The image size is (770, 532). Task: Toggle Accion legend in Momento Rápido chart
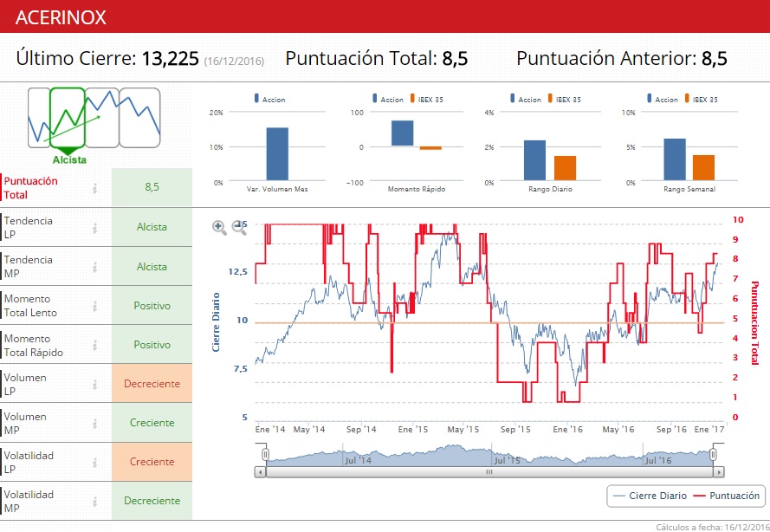coord(388,100)
